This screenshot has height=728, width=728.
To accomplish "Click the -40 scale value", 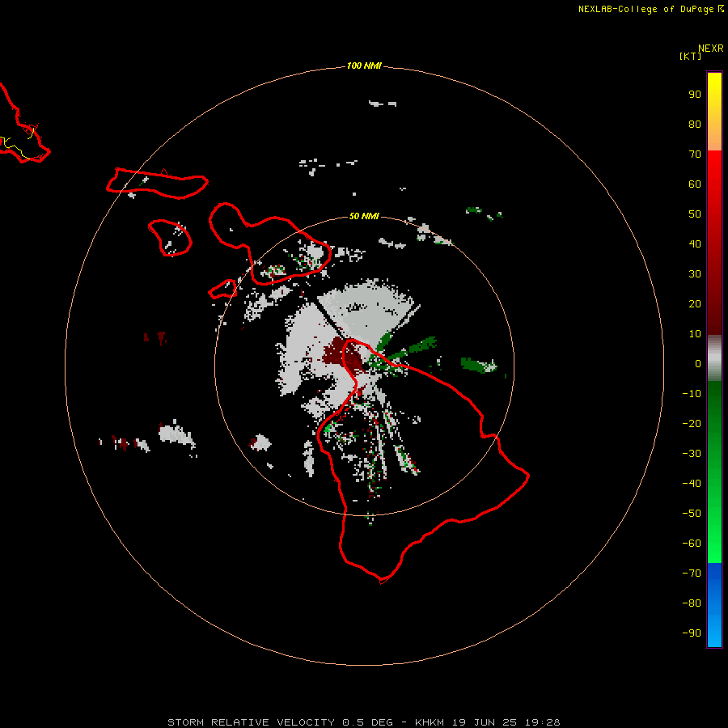I will coord(692,484).
